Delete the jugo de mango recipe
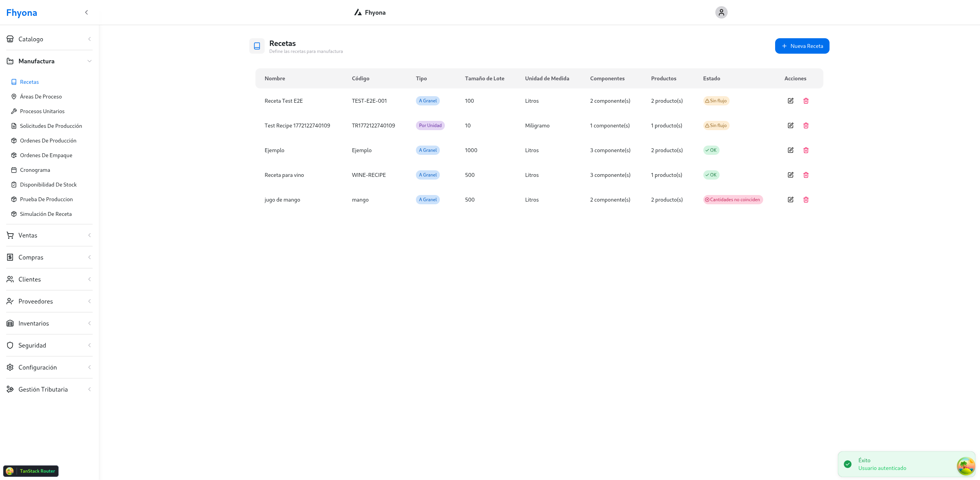980x480 pixels. (x=806, y=200)
